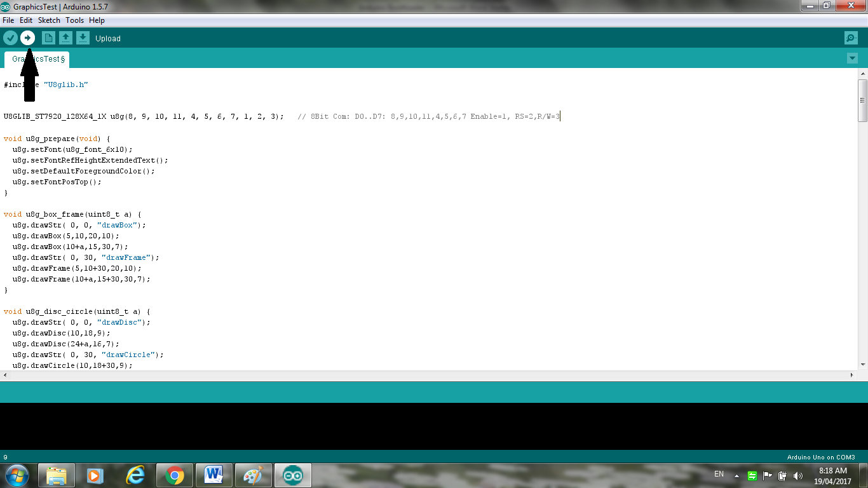Screen dimensions: 868x488
Task: Click the horizontal scrollbar left arrow
Action: pos(4,375)
